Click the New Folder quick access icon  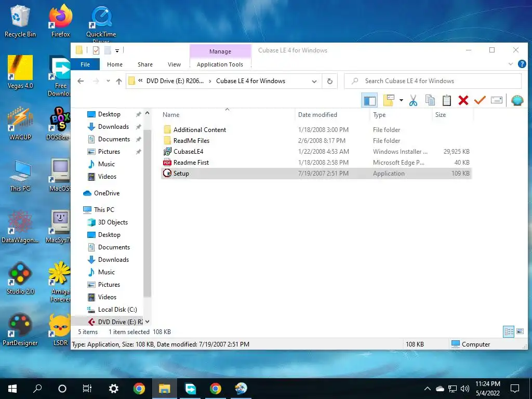(108, 50)
